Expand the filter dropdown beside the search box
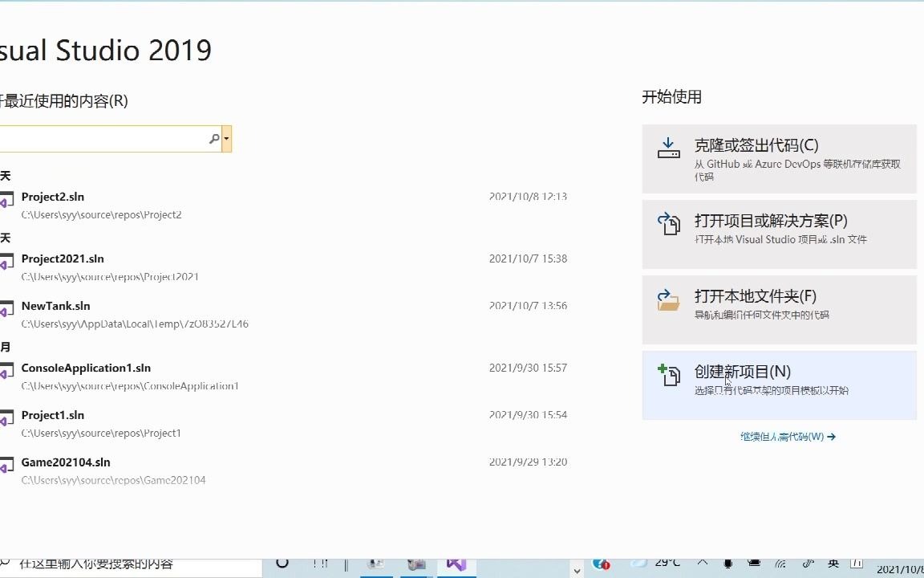This screenshot has height=578, width=924. coord(225,138)
